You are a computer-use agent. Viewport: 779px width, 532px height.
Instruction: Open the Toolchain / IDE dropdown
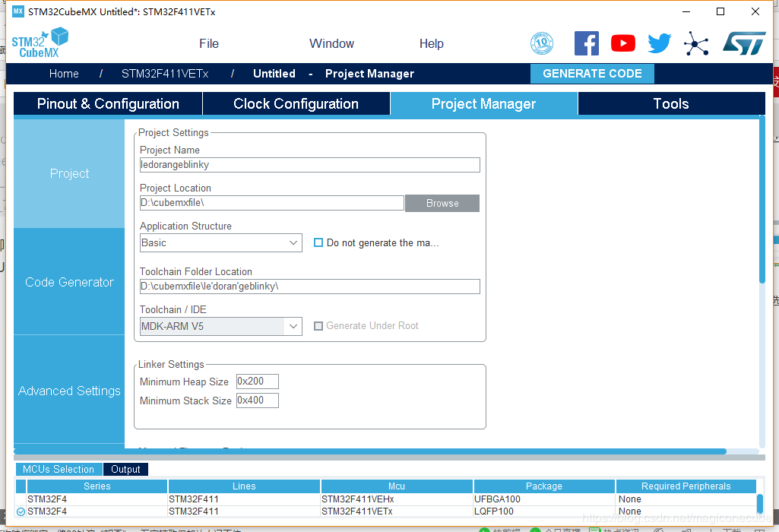221,326
